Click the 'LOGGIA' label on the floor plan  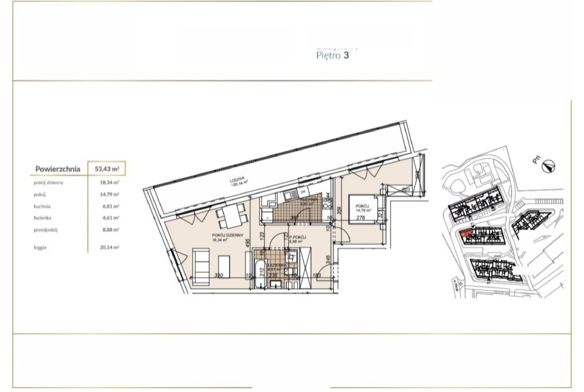click(x=237, y=179)
